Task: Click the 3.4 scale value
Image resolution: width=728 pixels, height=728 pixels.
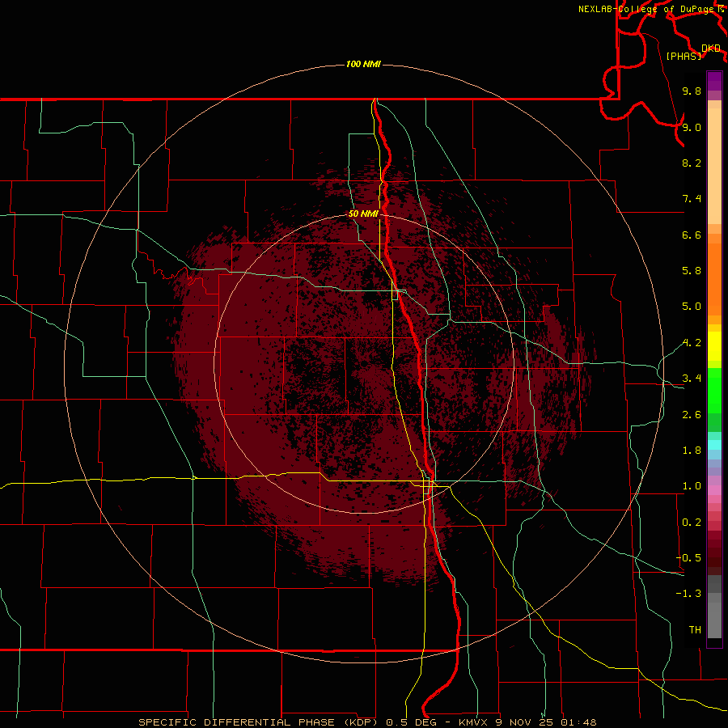Action: [x=692, y=379]
